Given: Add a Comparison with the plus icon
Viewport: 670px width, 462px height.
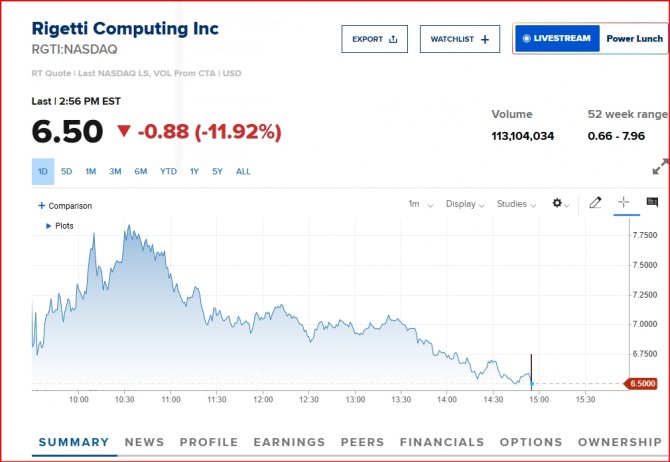Looking at the screenshot, I should [x=42, y=206].
